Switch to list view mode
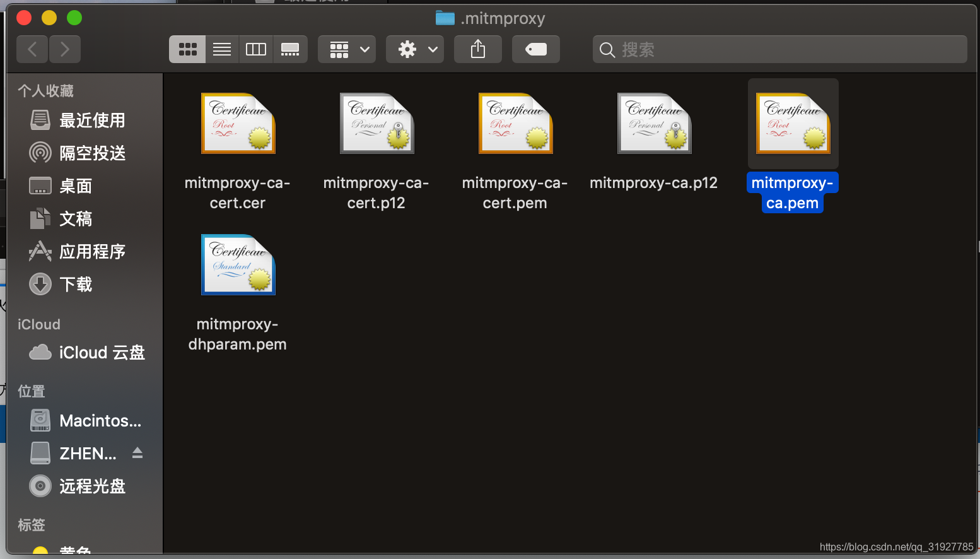The width and height of the screenshot is (980, 559). (x=222, y=49)
